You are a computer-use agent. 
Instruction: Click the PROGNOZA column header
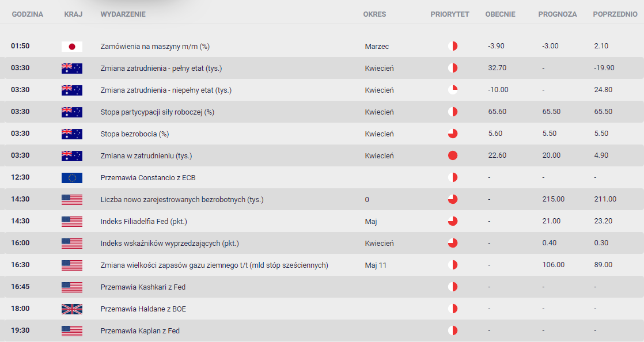558,14
